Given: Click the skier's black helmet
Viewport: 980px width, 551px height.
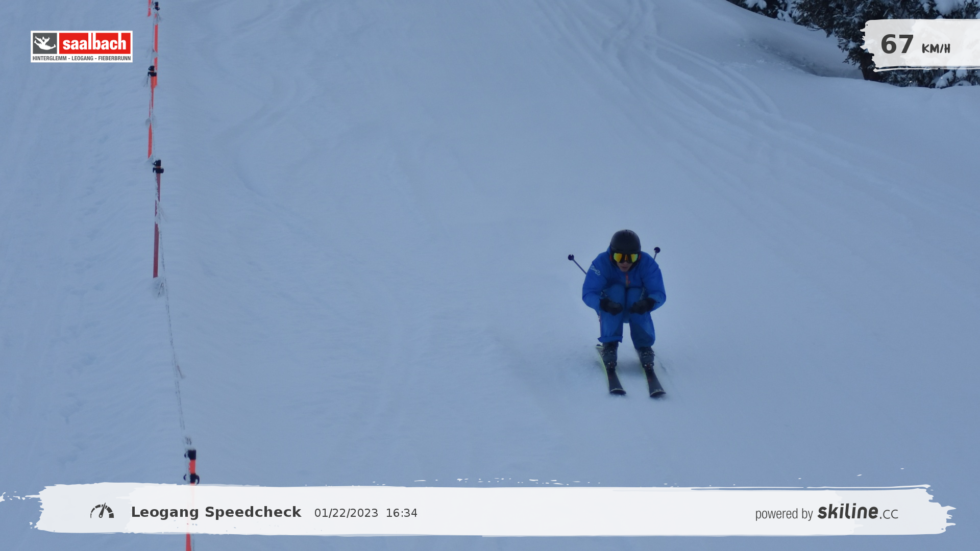Looking at the screenshot, I should 625,241.
